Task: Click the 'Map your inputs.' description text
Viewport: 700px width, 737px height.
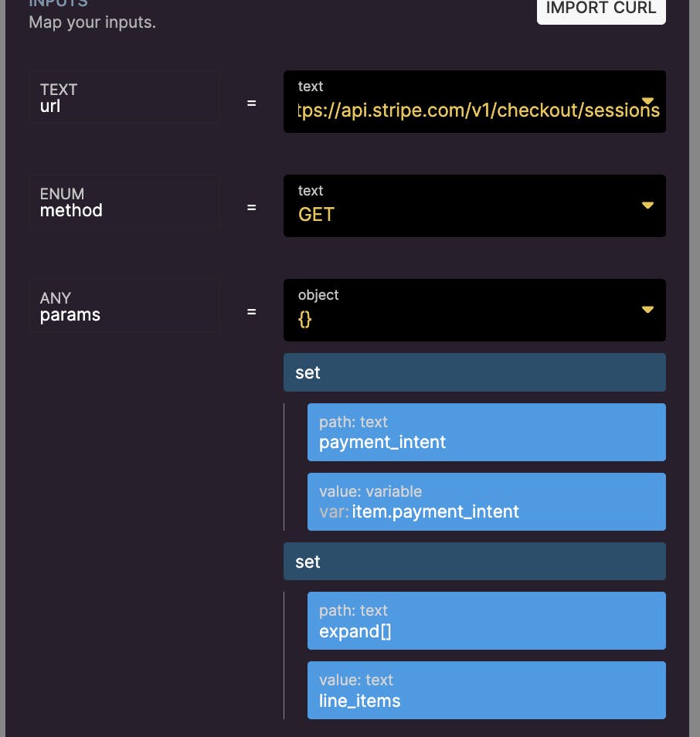Action: [92, 22]
